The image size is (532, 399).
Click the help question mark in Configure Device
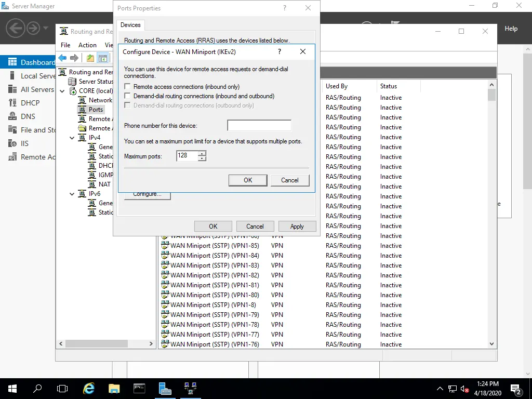click(x=280, y=52)
